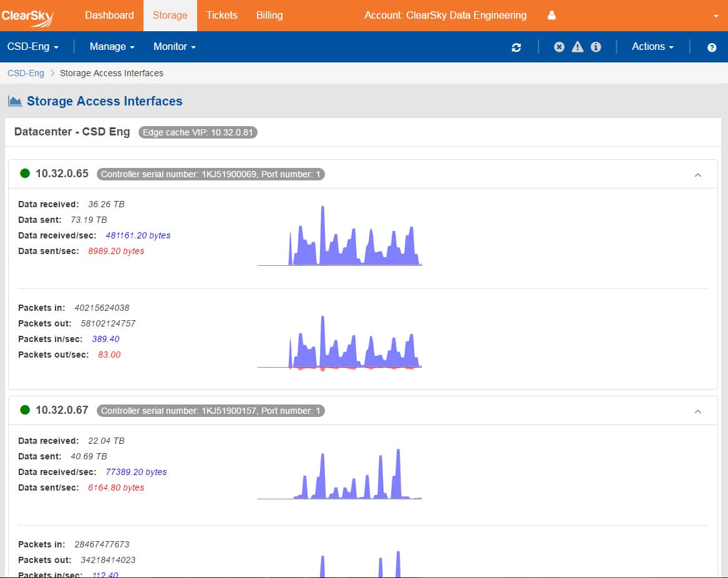Open the Monitor dropdown menu
Viewport: 728px width, 578px height.
point(175,46)
